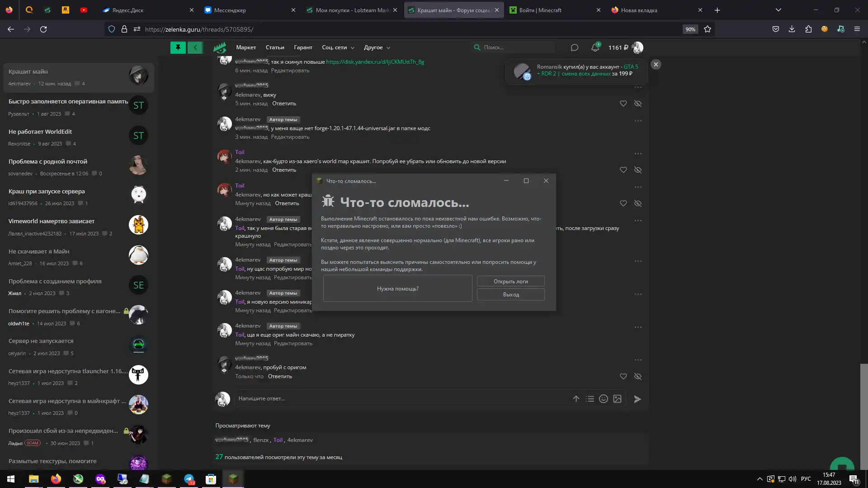868x488 pixels.
Task: Open the Firefox list all tabs chevron
Action: [x=778, y=10]
